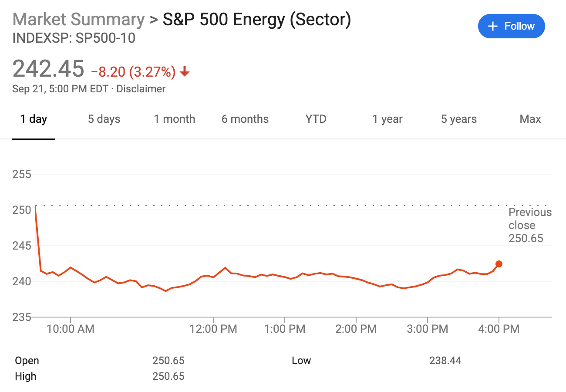Click the Previous close 250.65 label
Image resolution: width=566 pixels, height=392 pixels.
[x=530, y=225]
